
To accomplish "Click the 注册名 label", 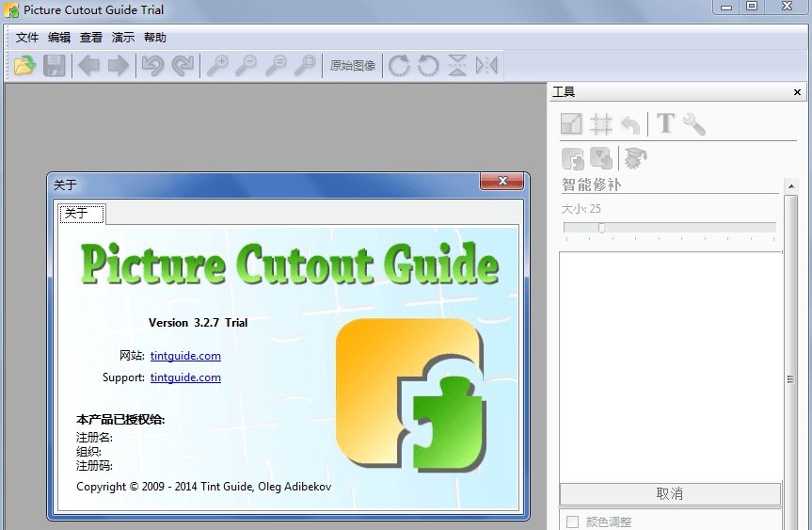I will click(94, 437).
